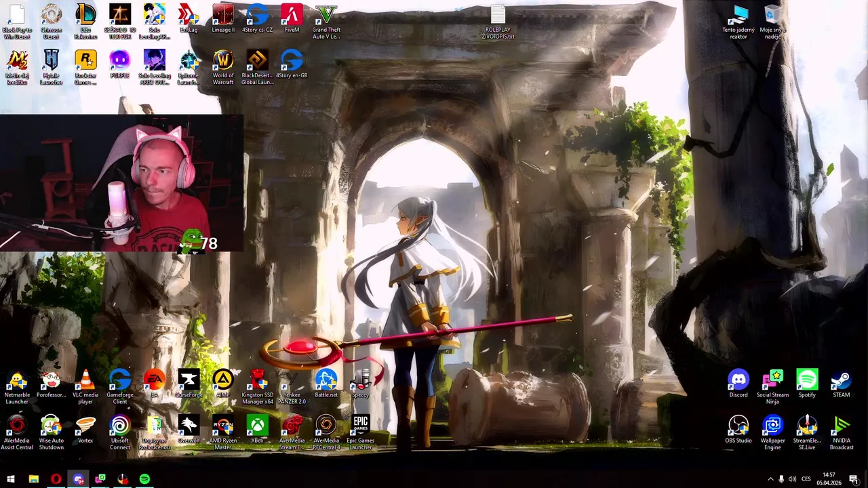The height and width of the screenshot is (488, 868).
Task: Open the PURPLE desktop shortcut
Action: click(x=120, y=64)
